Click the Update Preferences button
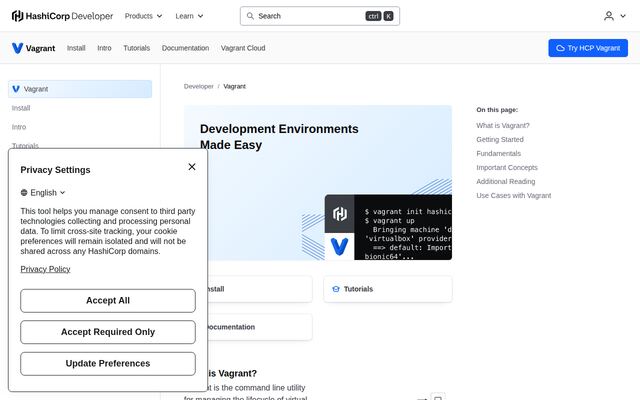The width and height of the screenshot is (640, 400). 108,364
